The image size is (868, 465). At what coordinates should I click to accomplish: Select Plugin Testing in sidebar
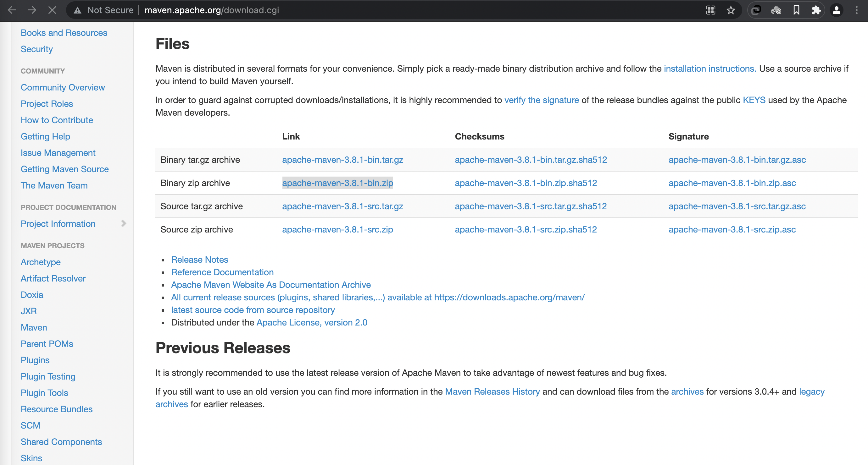point(48,376)
